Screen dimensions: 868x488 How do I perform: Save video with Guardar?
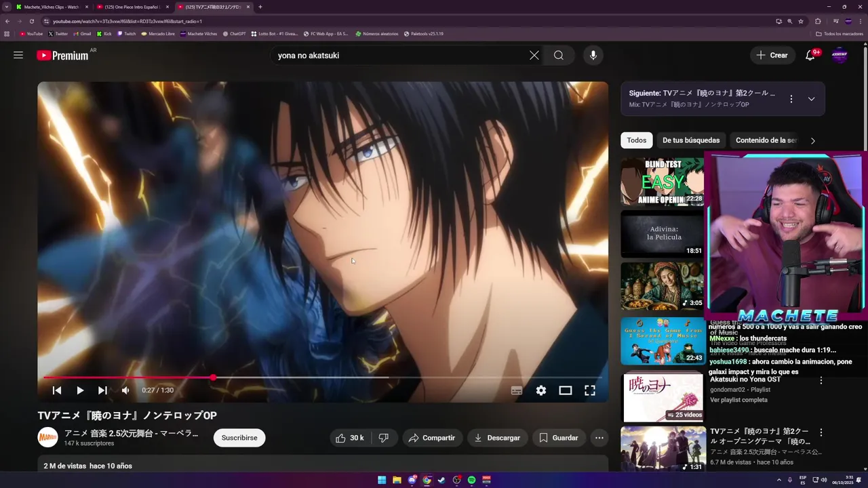click(558, 438)
